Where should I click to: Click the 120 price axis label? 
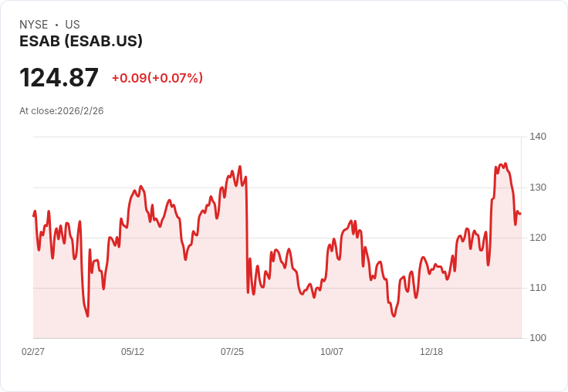click(x=538, y=238)
